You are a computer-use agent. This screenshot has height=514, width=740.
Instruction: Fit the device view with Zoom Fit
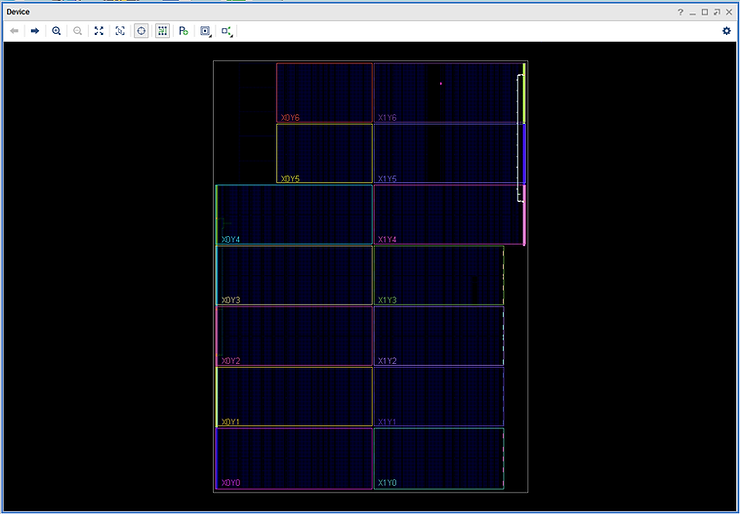click(x=99, y=31)
